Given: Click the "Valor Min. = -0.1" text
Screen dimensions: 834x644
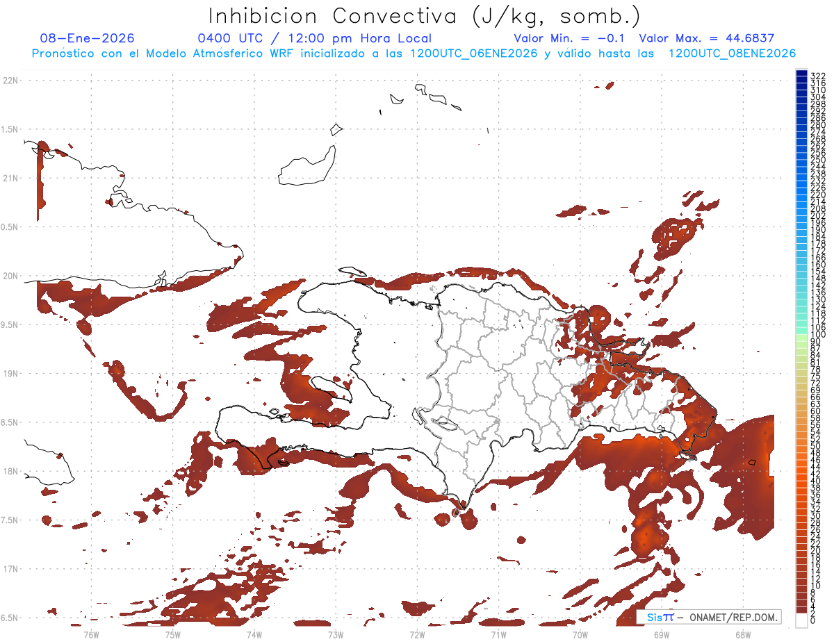Looking at the screenshot, I should point(569,38).
